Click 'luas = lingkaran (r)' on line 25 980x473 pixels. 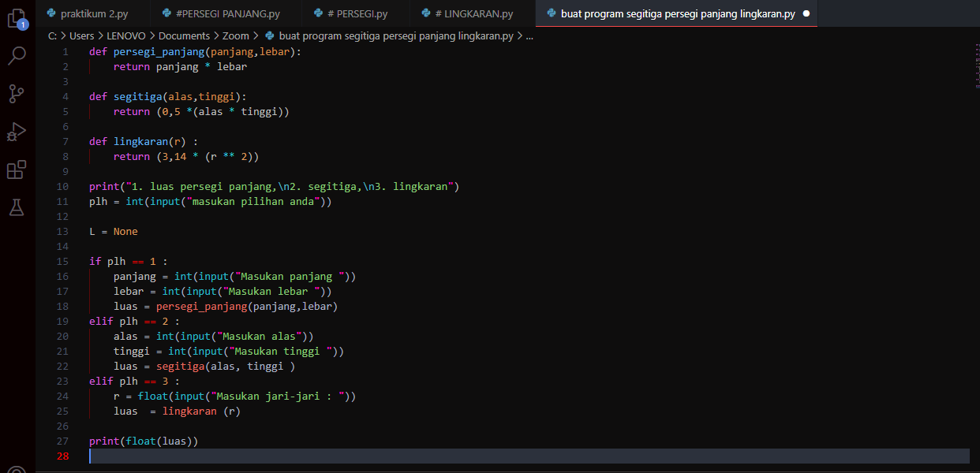pos(177,411)
